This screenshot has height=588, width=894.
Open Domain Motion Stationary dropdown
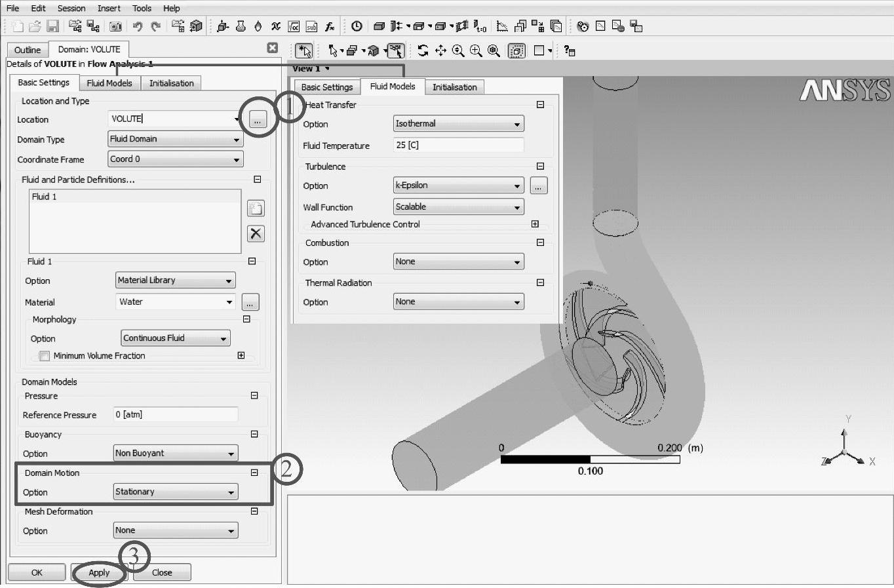pos(176,492)
